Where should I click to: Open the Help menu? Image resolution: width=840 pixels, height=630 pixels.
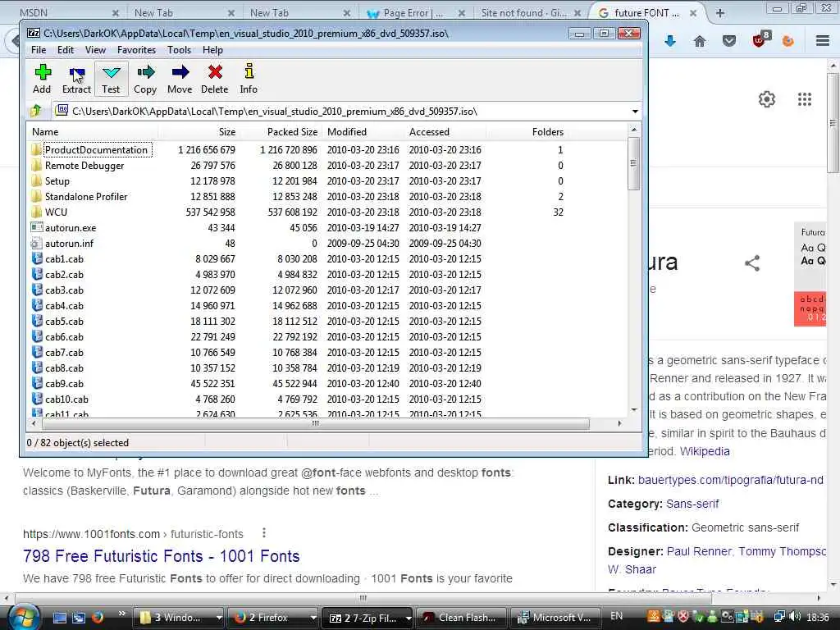[212, 50]
